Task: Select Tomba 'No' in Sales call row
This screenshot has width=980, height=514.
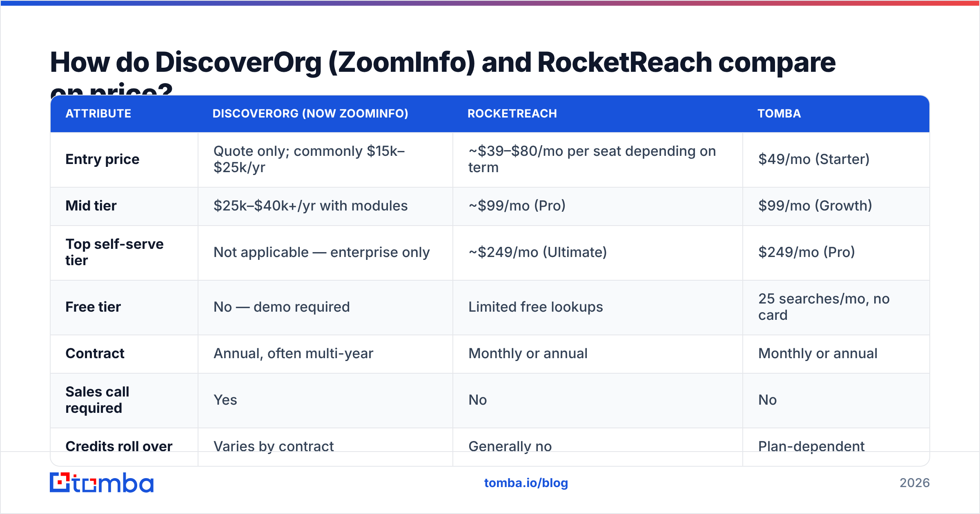Action: click(836, 400)
